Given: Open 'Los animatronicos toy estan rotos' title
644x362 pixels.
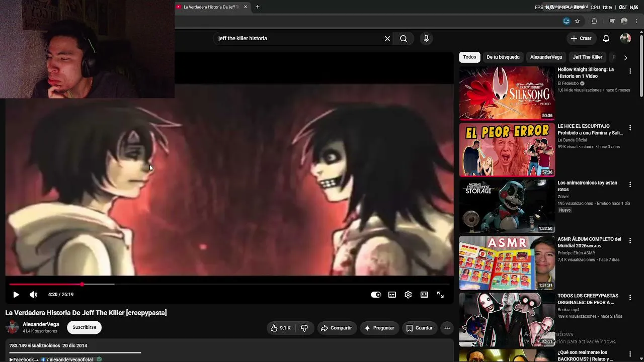Looking at the screenshot, I should pos(587,186).
